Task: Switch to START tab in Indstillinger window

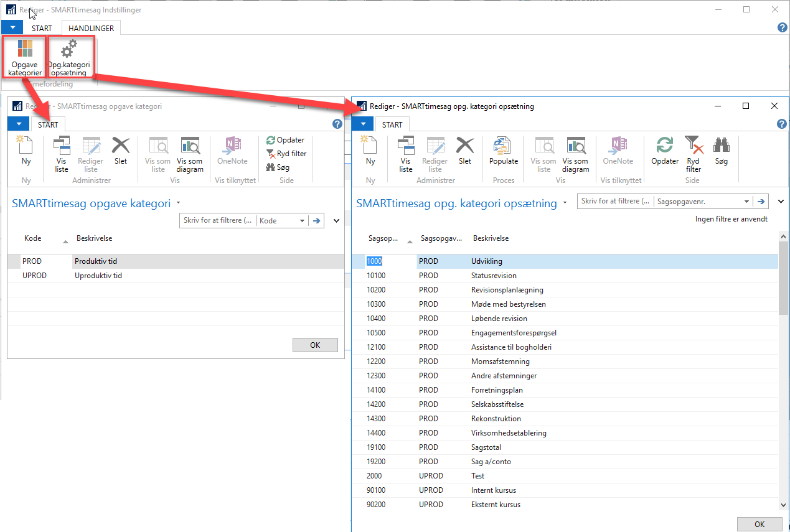Action: 42,28
